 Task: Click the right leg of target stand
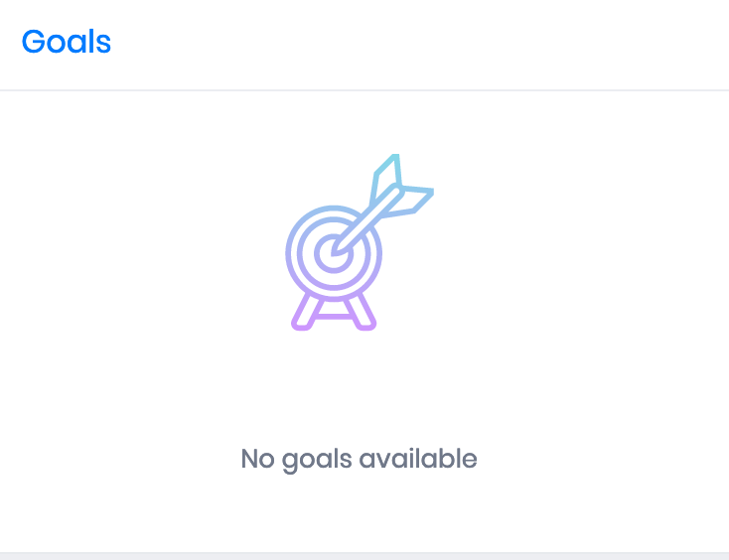tap(361, 312)
